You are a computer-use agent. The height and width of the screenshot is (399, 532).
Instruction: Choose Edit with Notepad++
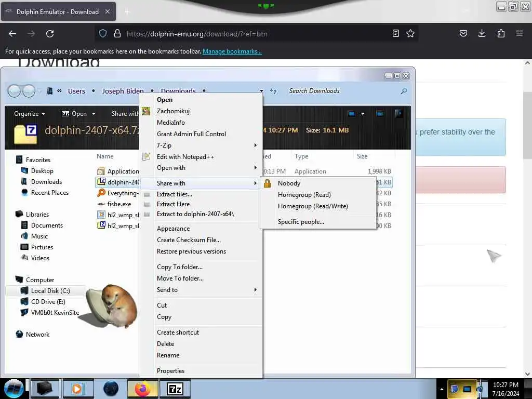201,157
